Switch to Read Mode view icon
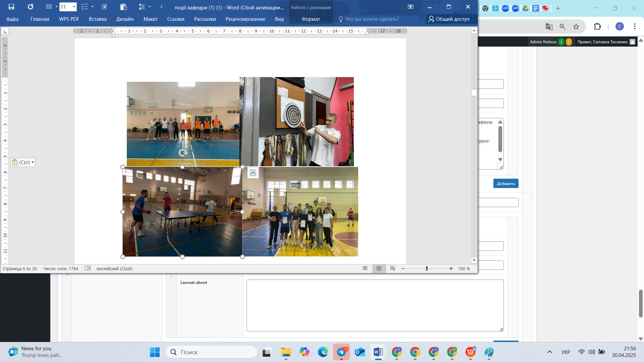 [x=365, y=268]
